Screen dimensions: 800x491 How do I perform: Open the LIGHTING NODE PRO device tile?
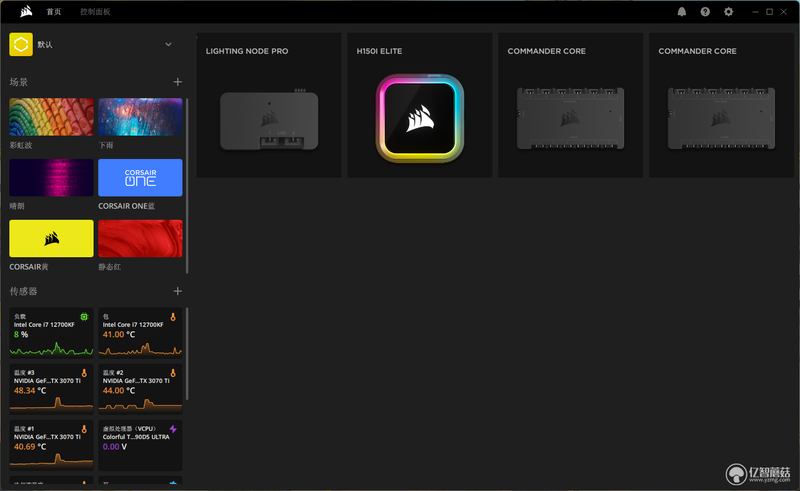click(269, 105)
